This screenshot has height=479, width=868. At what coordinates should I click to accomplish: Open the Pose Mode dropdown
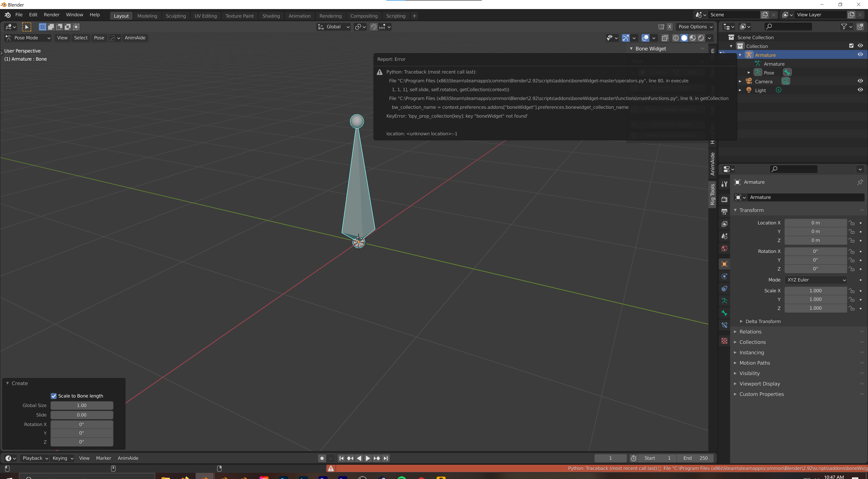(28, 38)
